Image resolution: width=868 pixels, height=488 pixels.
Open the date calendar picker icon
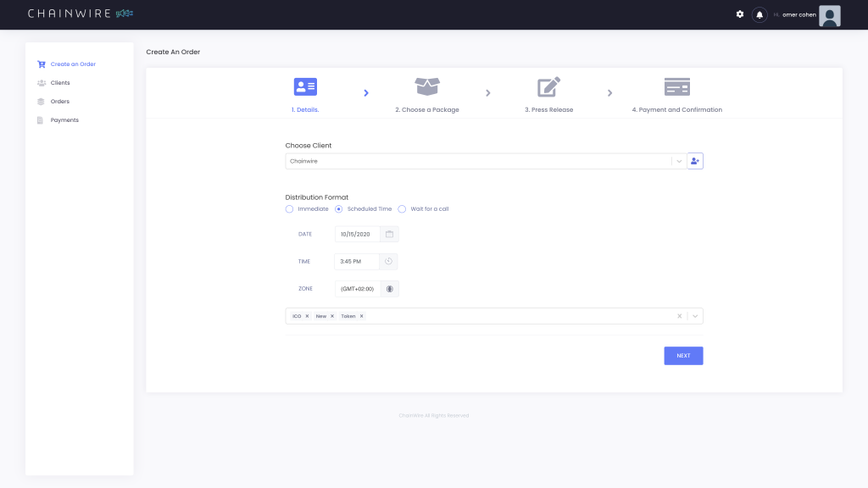coord(389,234)
